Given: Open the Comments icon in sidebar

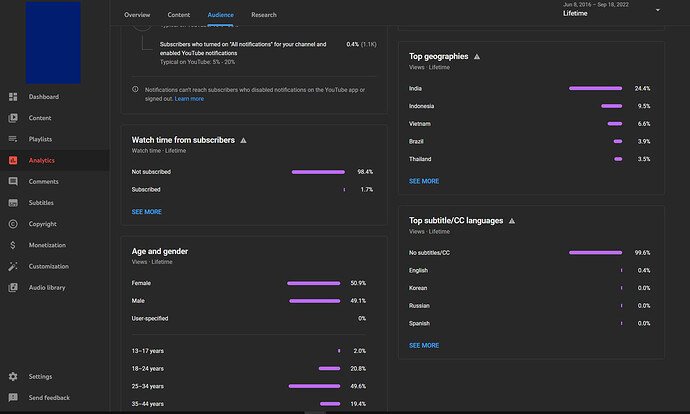Looking at the screenshot, I should pos(13,182).
